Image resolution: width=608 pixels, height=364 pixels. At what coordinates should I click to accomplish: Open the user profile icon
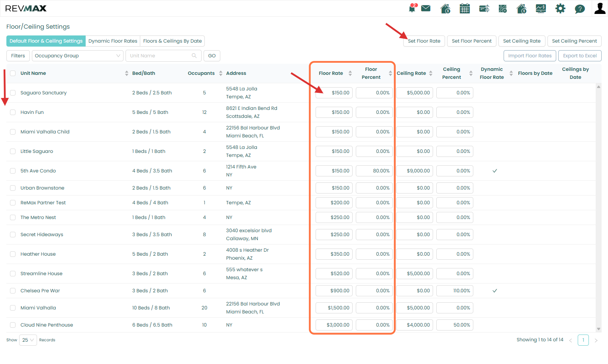600,8
